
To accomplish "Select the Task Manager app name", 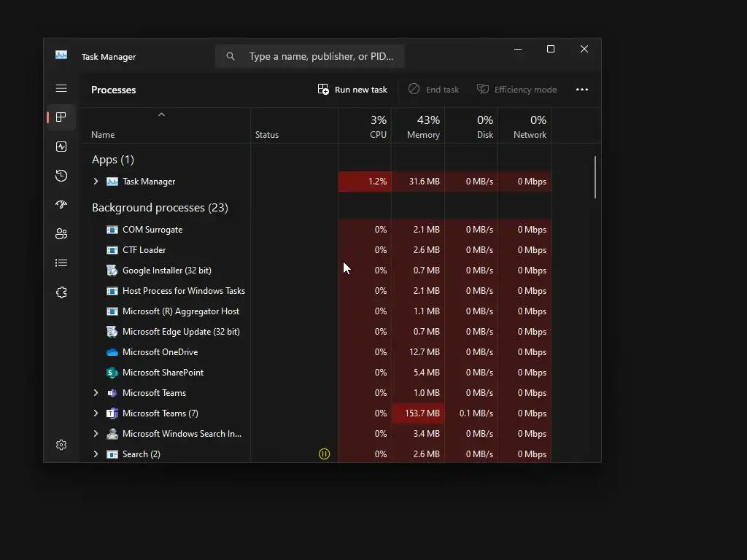I will coord(149,182).
